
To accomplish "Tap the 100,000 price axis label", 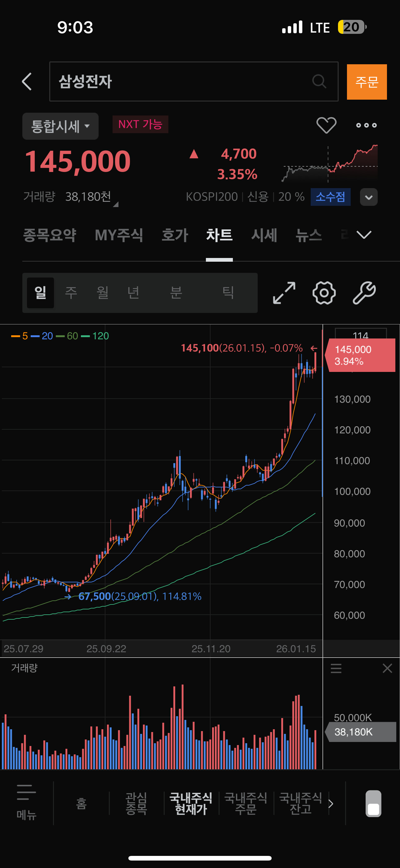I will coord(352,492).
